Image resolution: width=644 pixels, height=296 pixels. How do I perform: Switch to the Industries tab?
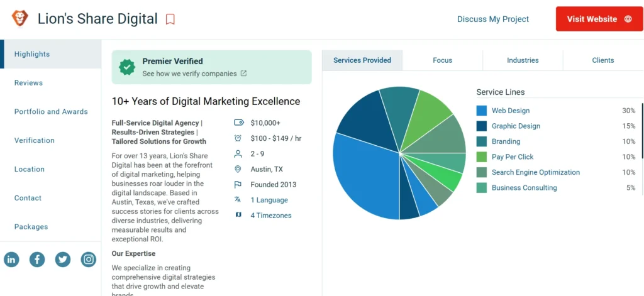[x=523, y=60]
